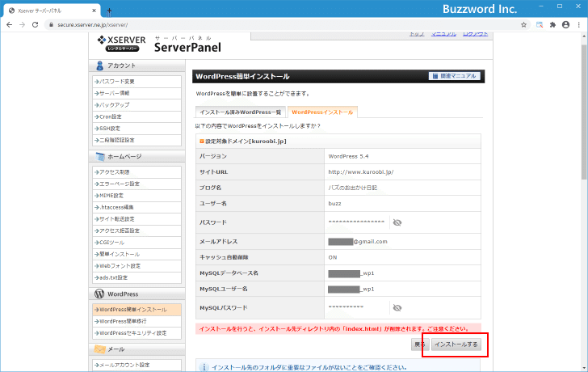
Task: Reveal the WordPress password with eye icon
Action: pyautogui.click(x=397, y=222)
